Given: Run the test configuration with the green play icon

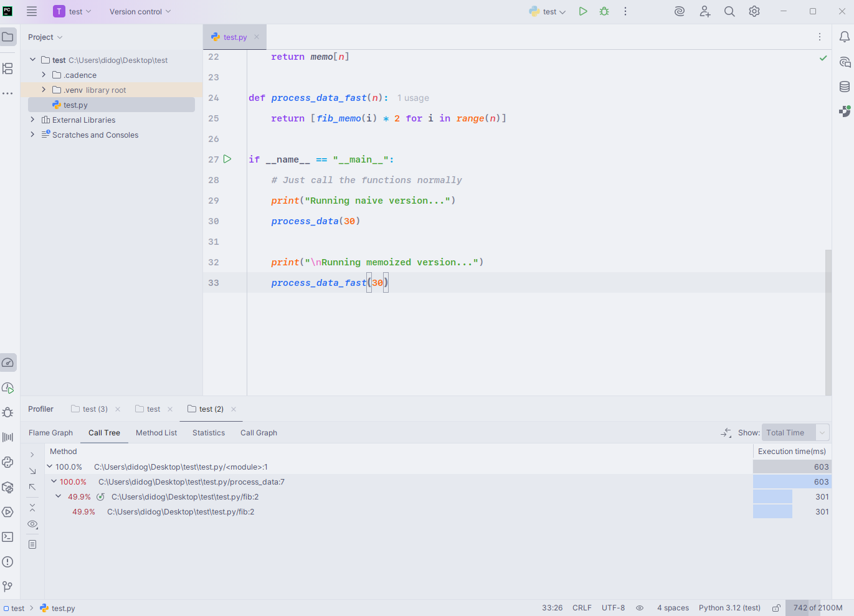Looking at the screenshot, I should click(583, 11).
